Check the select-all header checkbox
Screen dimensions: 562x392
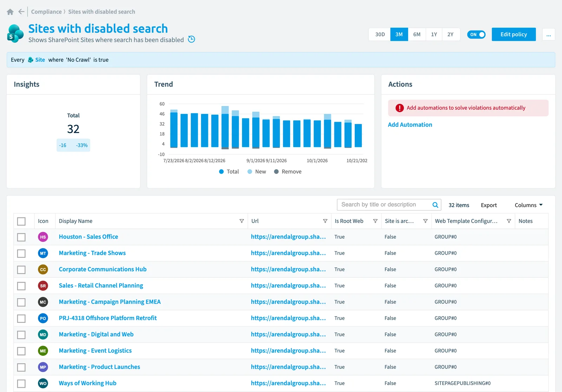tap(21, 221)
